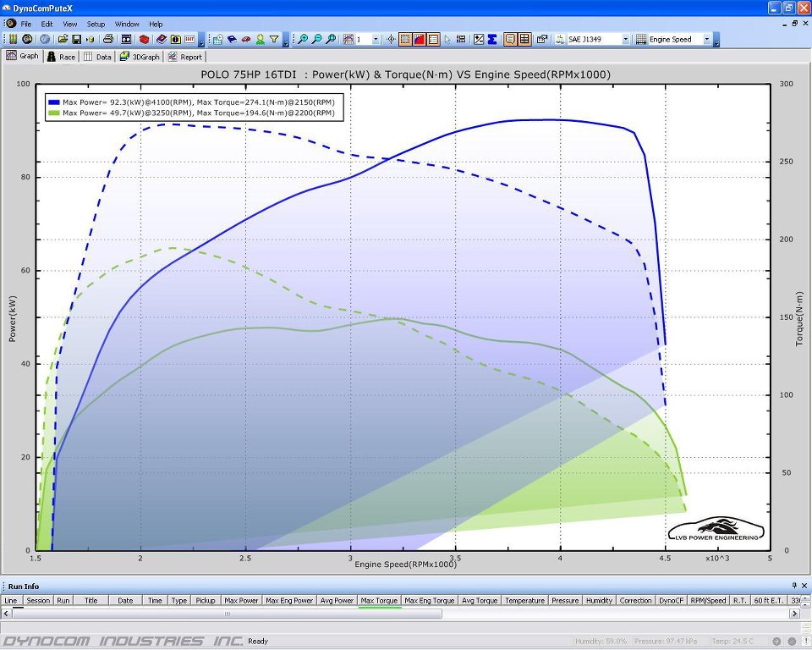The width and height of the screenshot is (812, 650).
Task: Open the Setup menu
Action: pos(96,25)
